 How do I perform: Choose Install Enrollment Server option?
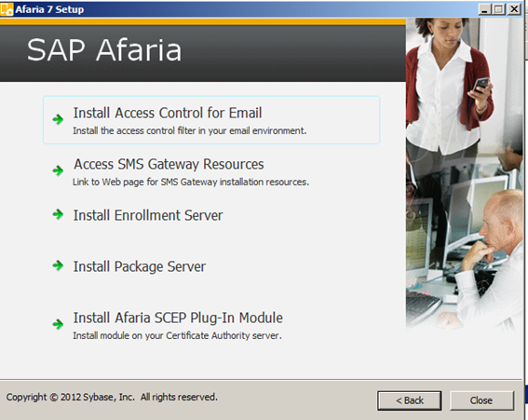pyautogui.click(x=148, y=215)
